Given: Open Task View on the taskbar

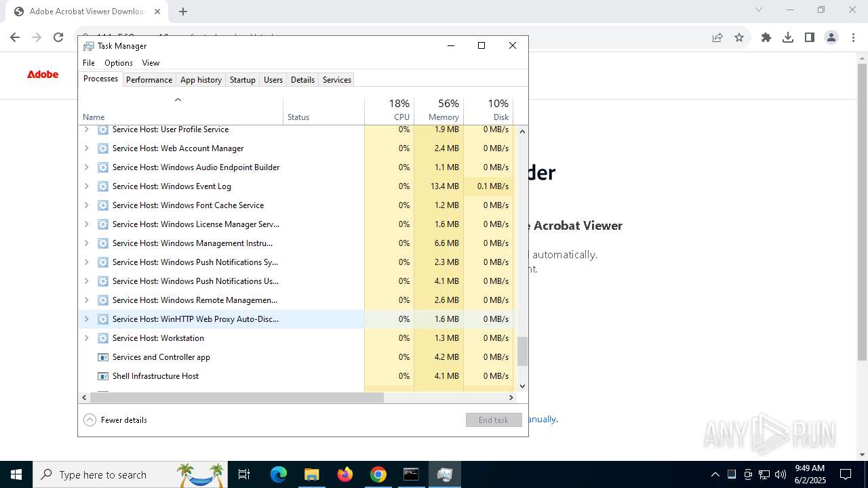Looking at the screenshot, I should [x=244, y=474].
